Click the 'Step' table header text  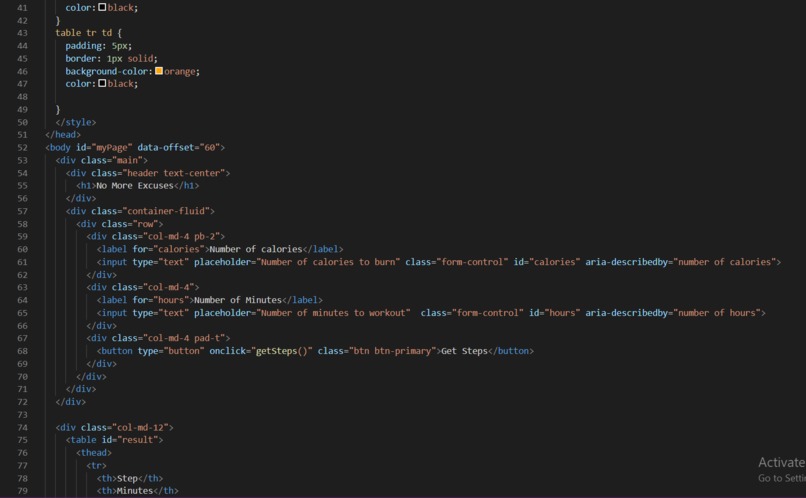tap(127, 478)
